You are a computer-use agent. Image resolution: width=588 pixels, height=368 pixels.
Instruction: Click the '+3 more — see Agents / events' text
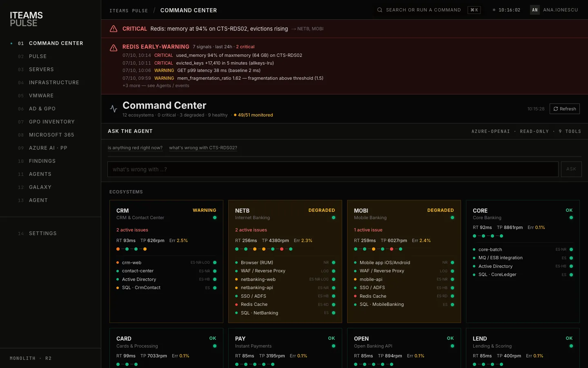156,86
